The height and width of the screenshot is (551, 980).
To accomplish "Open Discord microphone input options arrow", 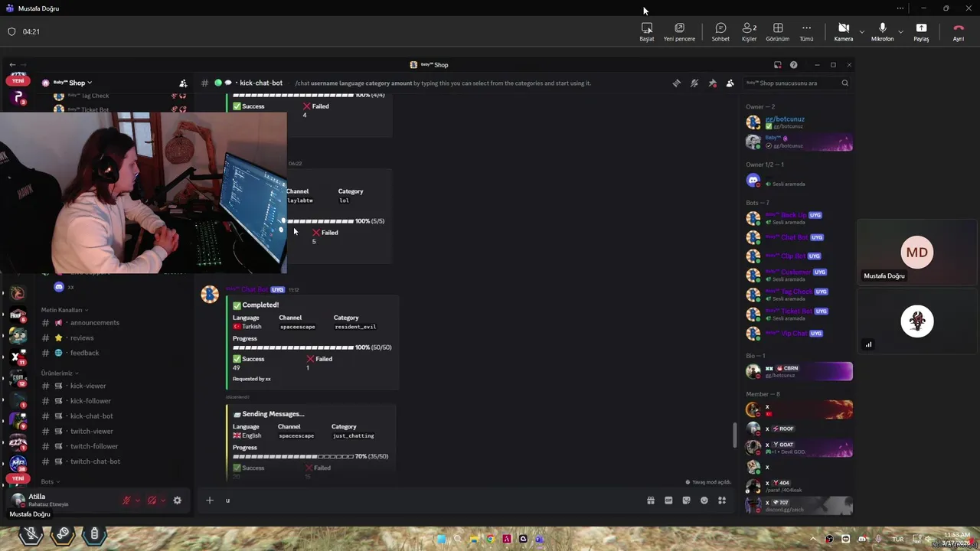I will tap(138, 500).
